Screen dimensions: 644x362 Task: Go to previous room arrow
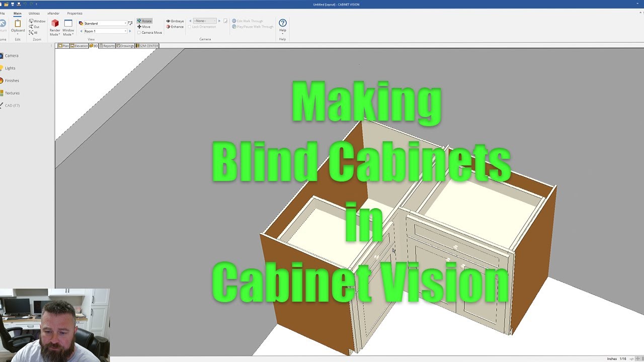[80, 31]
